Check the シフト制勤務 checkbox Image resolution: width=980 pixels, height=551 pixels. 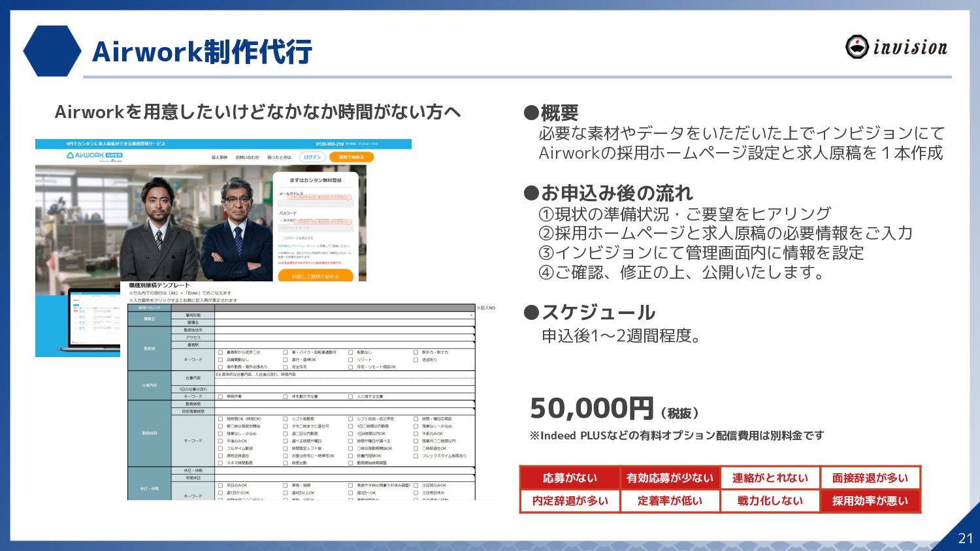click(x=286, y=419)
